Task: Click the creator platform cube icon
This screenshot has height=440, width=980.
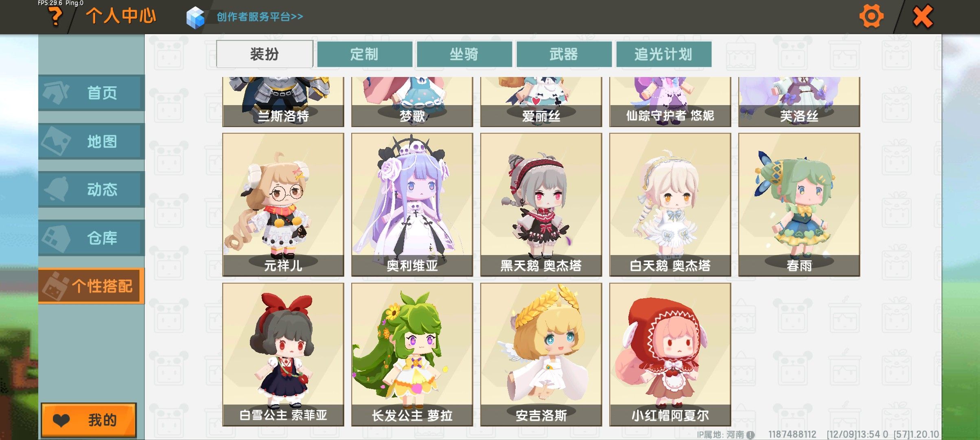Action: tap(195, 17)
